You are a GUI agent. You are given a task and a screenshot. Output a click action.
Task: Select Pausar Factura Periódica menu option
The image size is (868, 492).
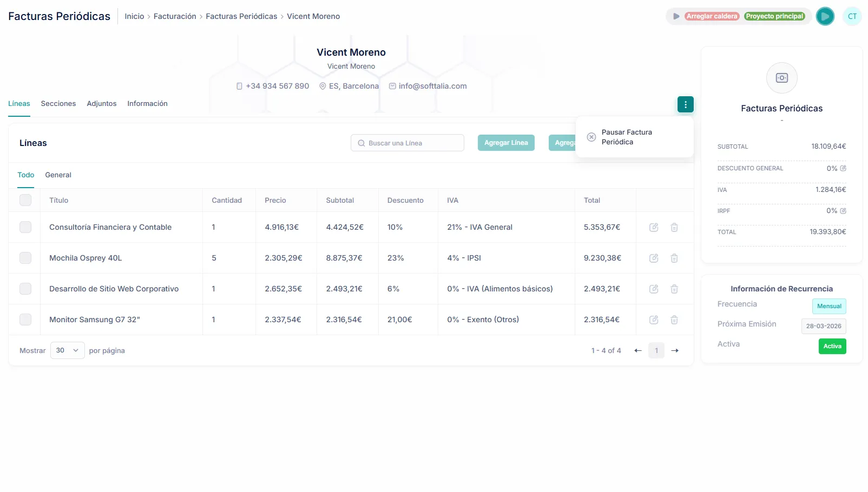coord(626,137)
